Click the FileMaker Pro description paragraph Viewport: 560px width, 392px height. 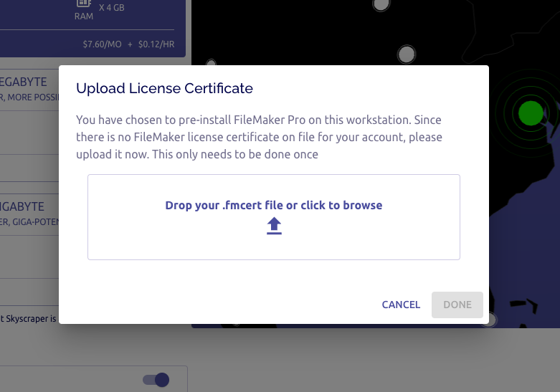pos(259,137)
